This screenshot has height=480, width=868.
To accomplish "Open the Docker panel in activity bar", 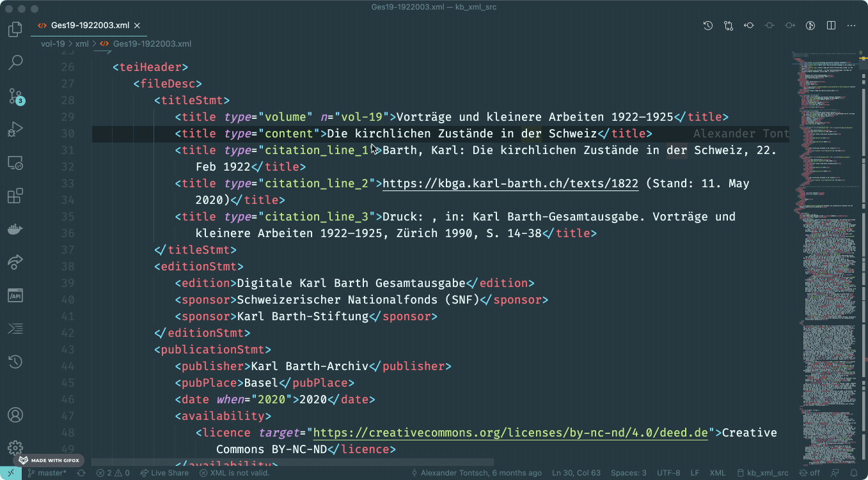I will coord(15,229).
